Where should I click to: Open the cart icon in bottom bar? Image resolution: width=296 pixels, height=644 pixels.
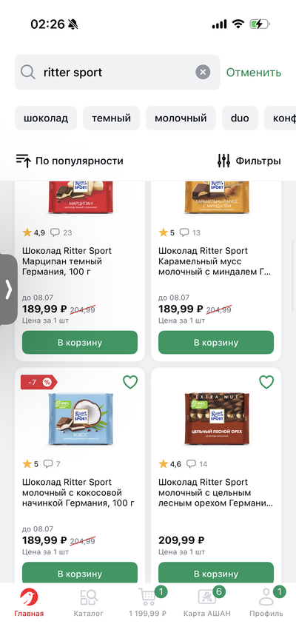coord(147,597)
